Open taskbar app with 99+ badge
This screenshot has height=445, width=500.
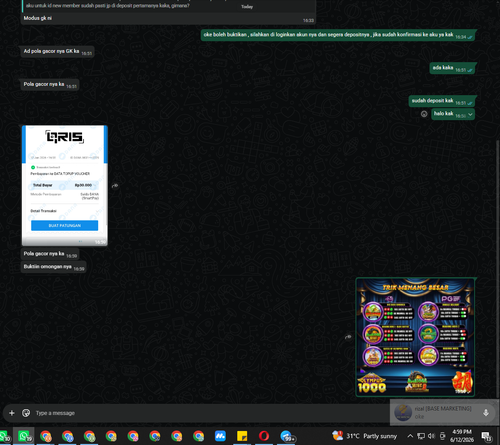[286, 436]
